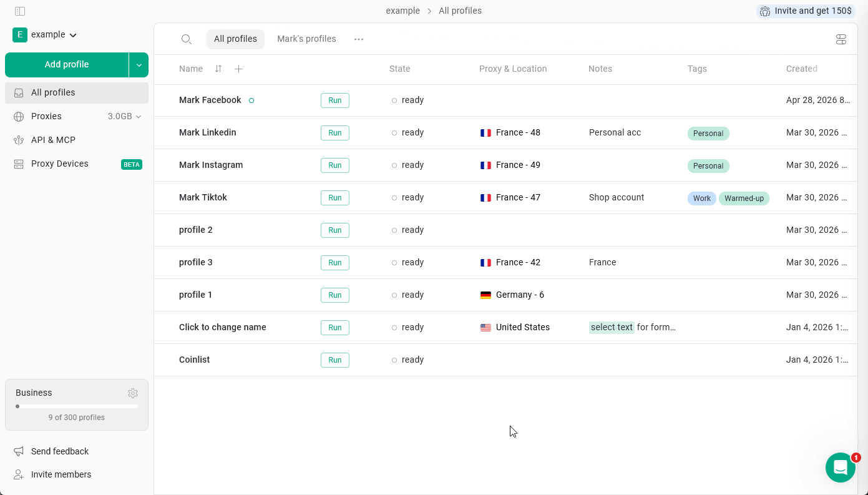Image resolution: width=868 pixels, height=495 pixels.
Task: Collapse the sidebar using the panel icon
Action: coord(19,11)
